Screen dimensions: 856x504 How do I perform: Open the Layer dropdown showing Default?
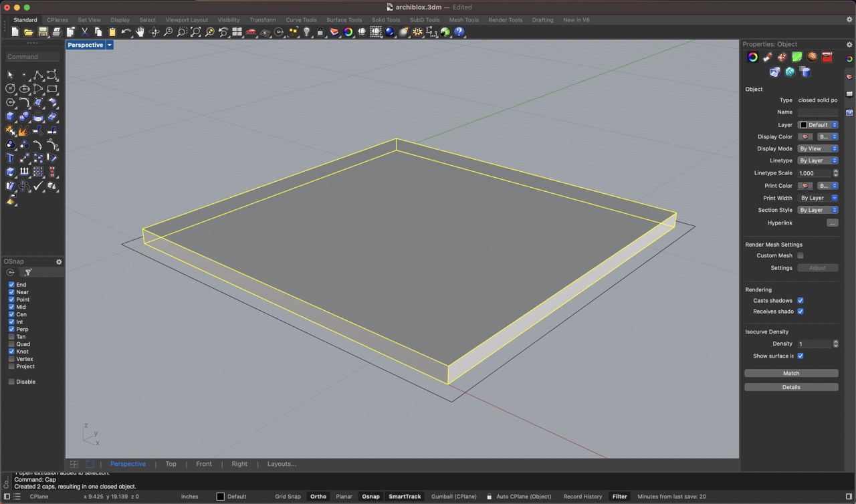pyautogui.click(x=818, y=125)
